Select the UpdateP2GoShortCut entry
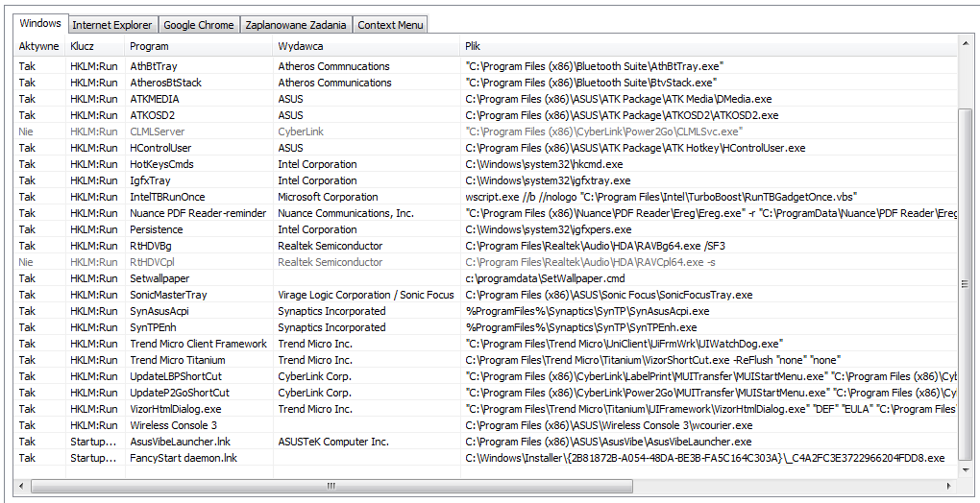 [485, 393]
